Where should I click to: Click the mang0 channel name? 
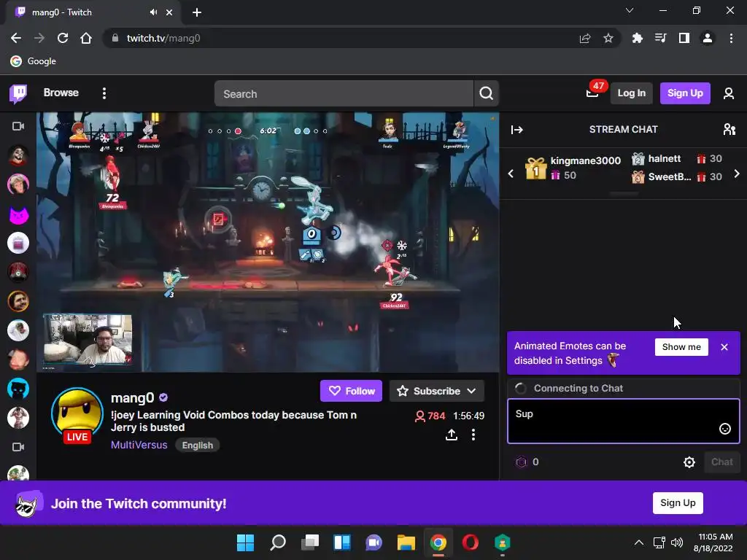click(133, 397)
